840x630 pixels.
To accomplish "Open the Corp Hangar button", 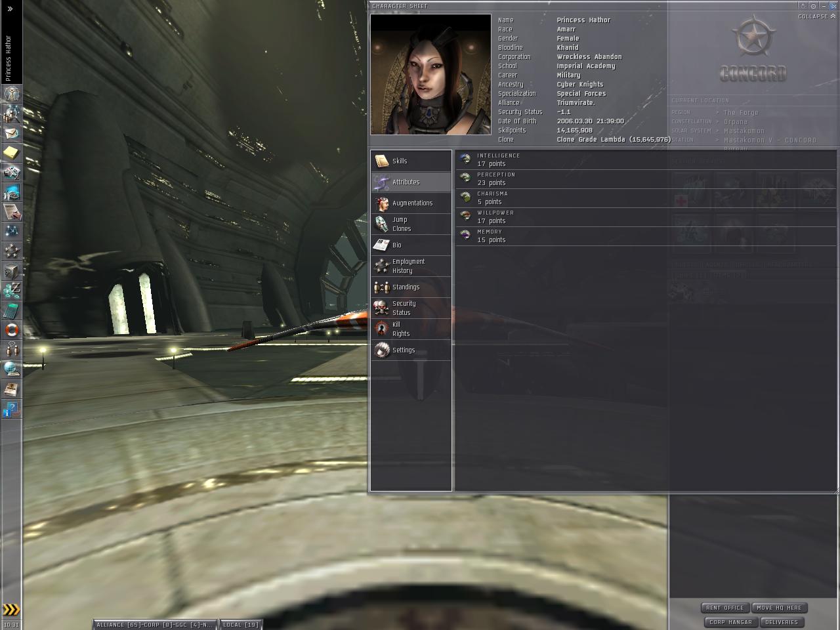I will click(x=730, y=622).
